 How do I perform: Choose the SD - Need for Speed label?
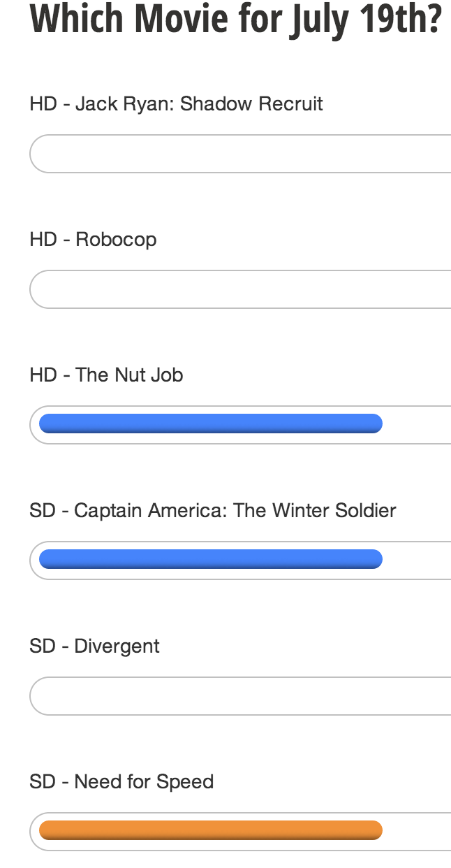(x=121, y=782)
